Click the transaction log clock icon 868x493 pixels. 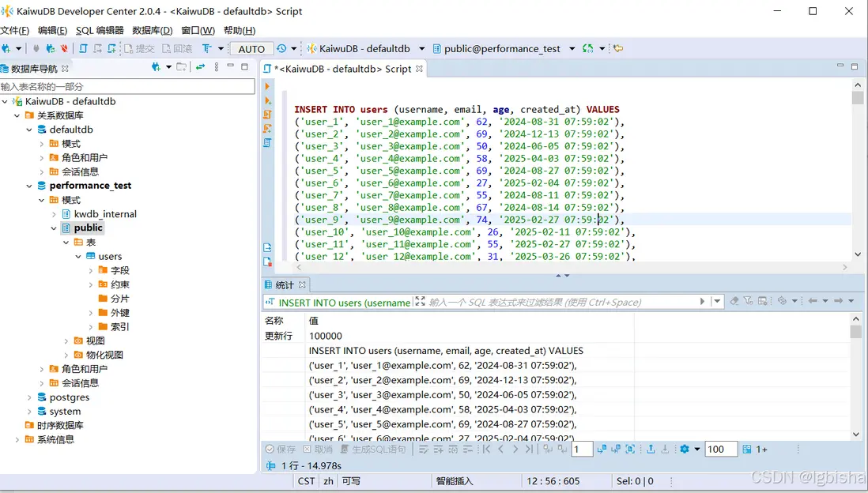point(281,49)
